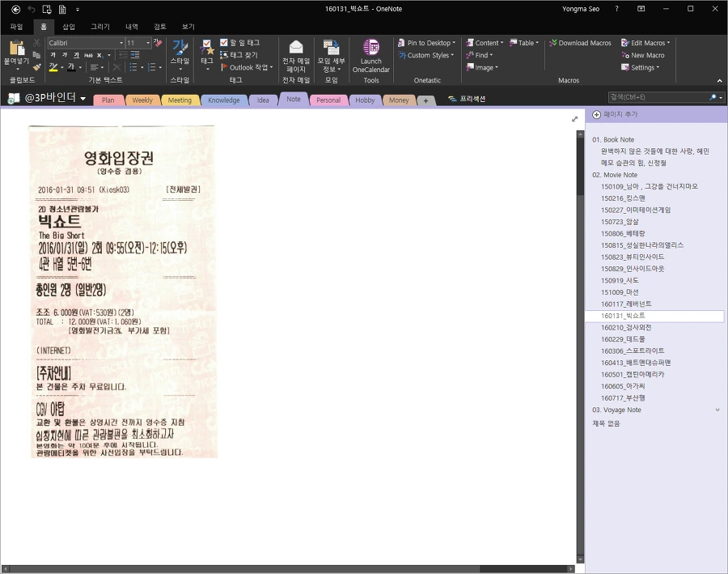Open the Money section tab
Image resolution: width=728 pixels, height=574 pixels.
tap(399, 100)
